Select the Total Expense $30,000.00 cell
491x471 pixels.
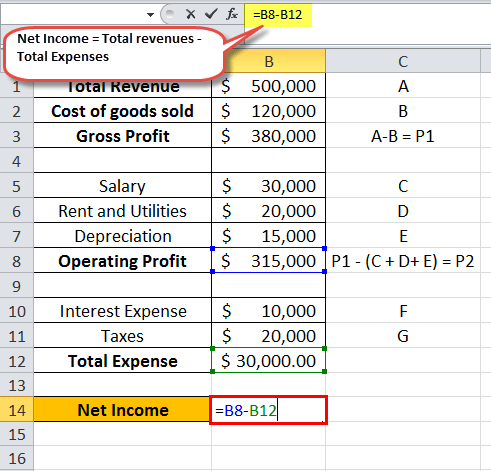click(269, 360)
